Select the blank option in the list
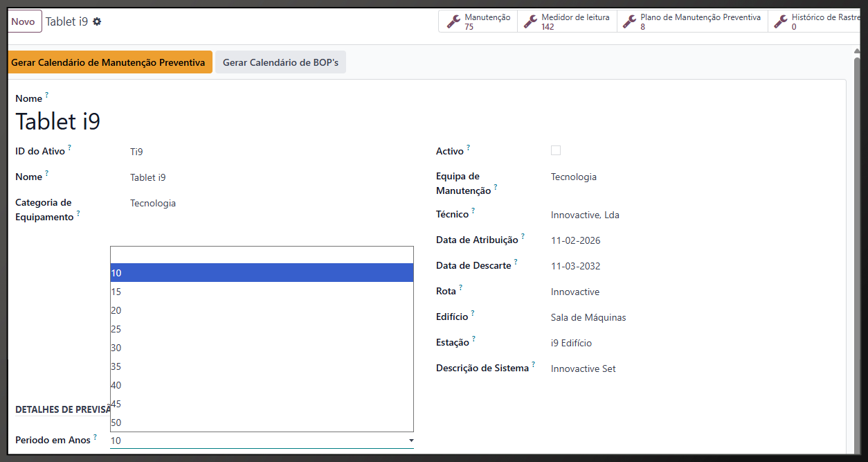 click(262, 255)
